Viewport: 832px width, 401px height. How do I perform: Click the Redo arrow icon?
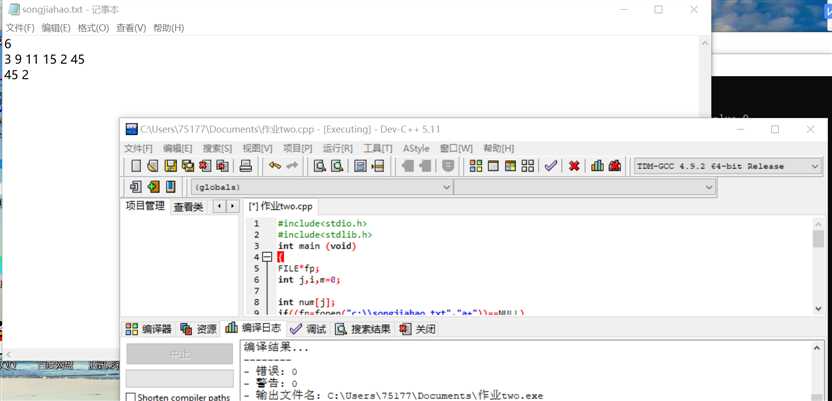point(292,166)
